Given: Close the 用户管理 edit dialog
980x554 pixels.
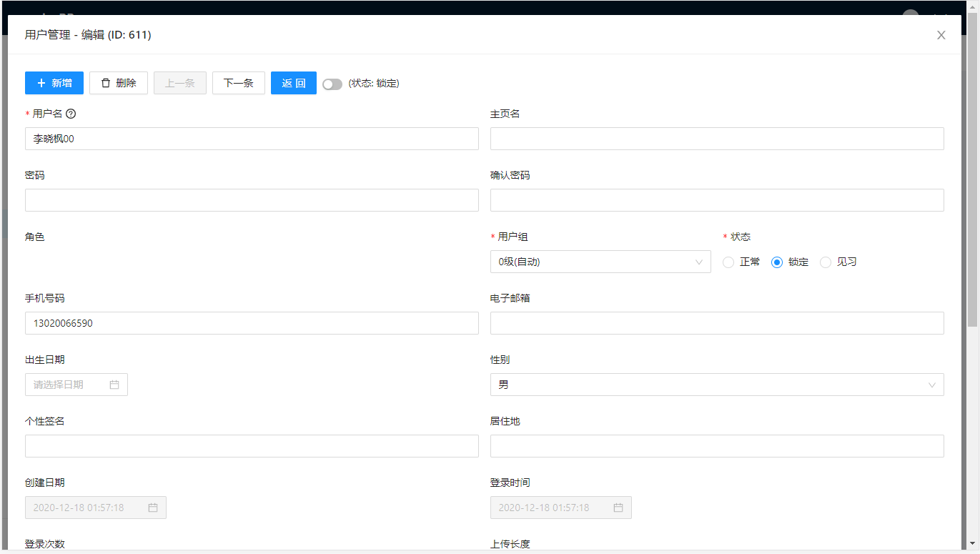Looking at the screenshot, I should [941, 35].
